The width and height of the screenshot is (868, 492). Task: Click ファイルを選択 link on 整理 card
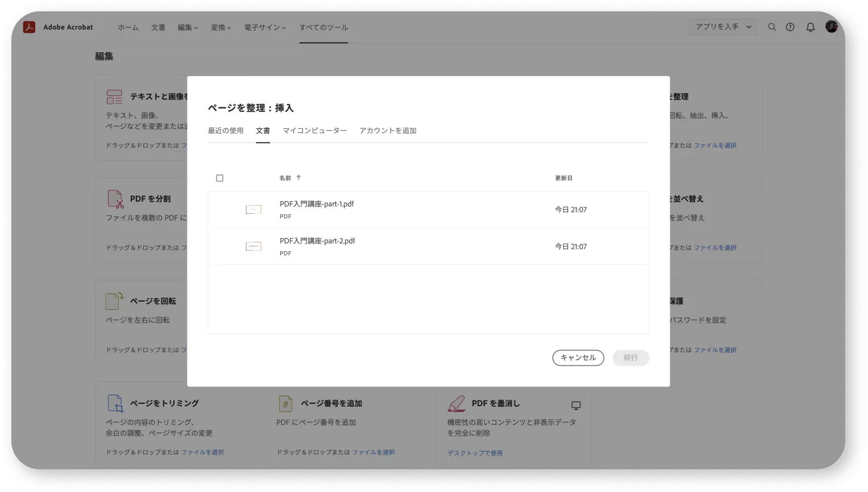pos(715,145)
